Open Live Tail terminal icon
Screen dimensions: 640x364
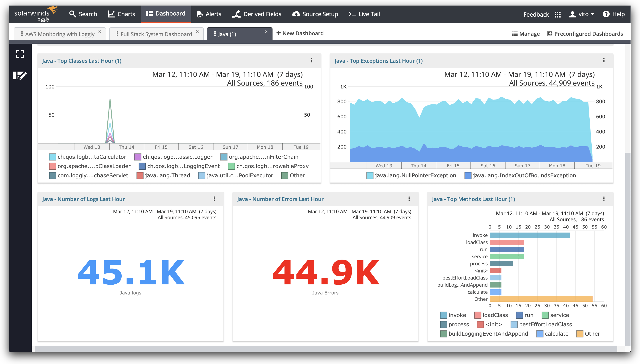pos(352,14)
